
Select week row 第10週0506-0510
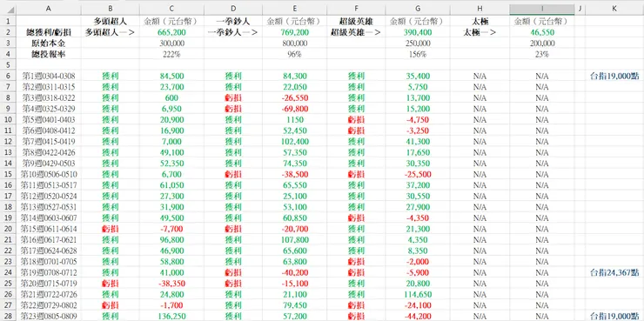click(49, 174)
